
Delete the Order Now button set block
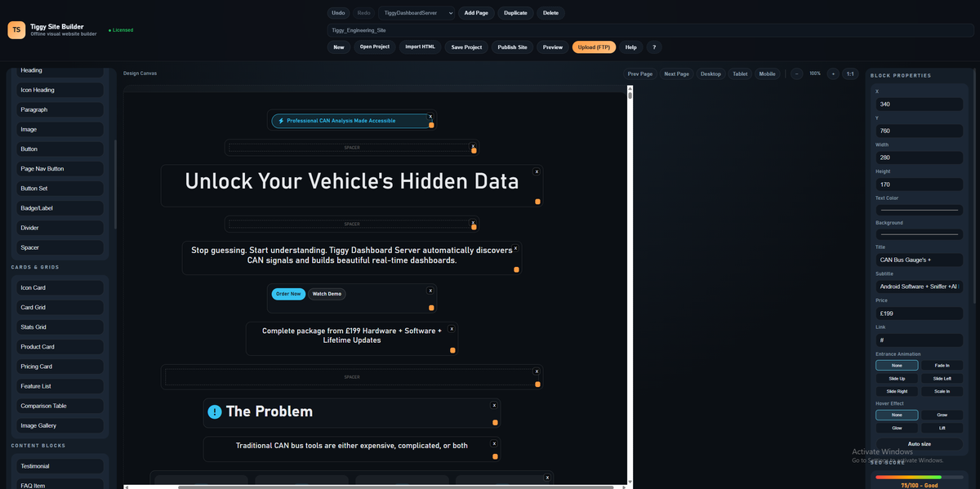430,290
